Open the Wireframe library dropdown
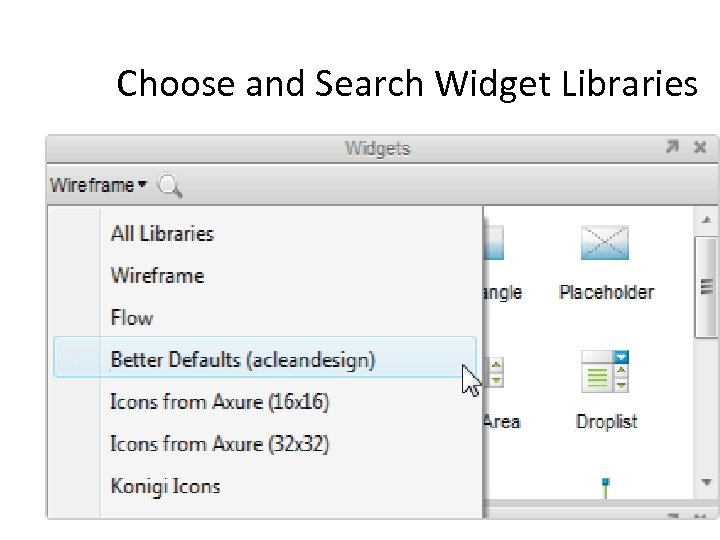 (98, 185)
